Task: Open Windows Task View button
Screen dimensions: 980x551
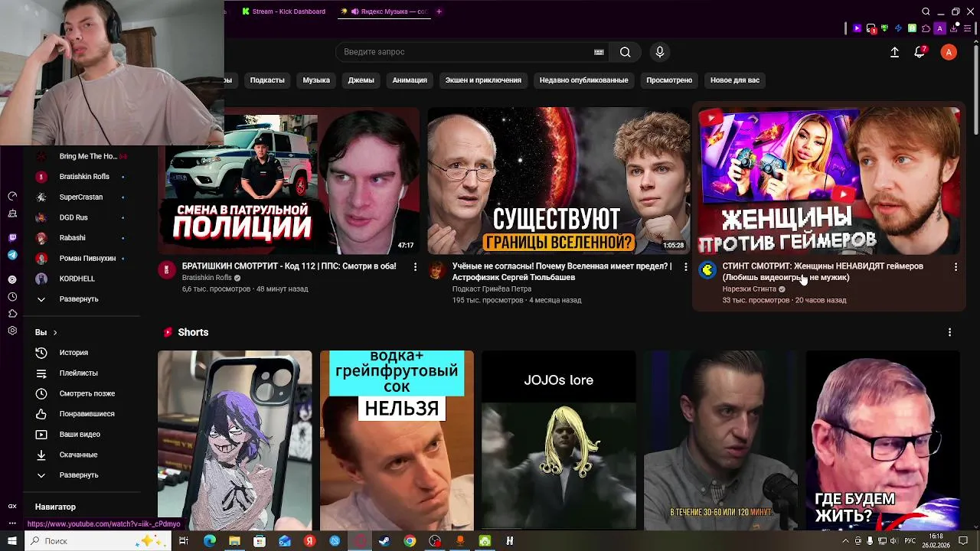Action: click(184, 541)
